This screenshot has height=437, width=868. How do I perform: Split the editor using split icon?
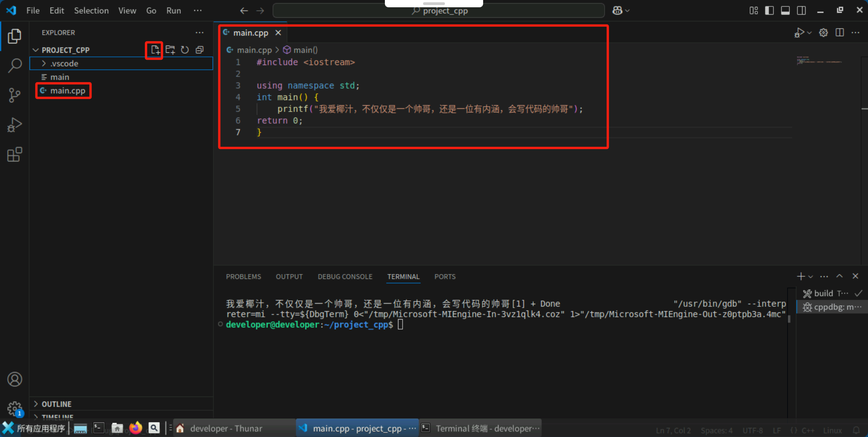840,32
